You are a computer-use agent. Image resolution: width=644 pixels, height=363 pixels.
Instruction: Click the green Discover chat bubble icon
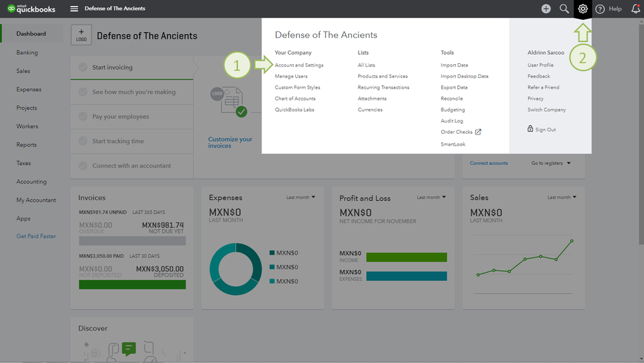(129, 349)
